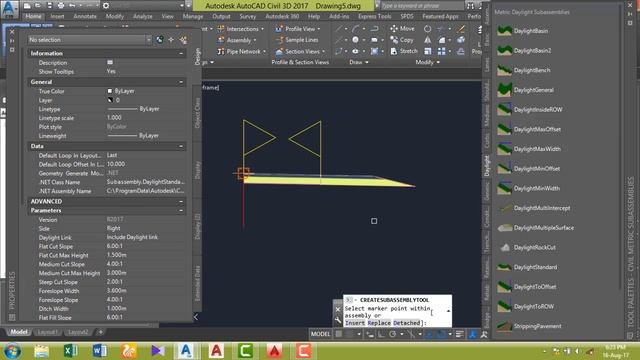Click the Side value Right

click(113, 228)
